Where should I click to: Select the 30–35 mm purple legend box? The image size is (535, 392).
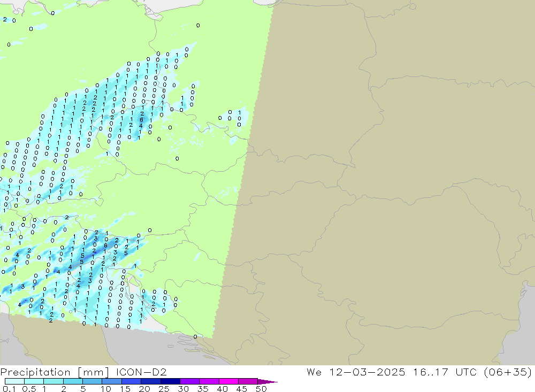point(190,381)
